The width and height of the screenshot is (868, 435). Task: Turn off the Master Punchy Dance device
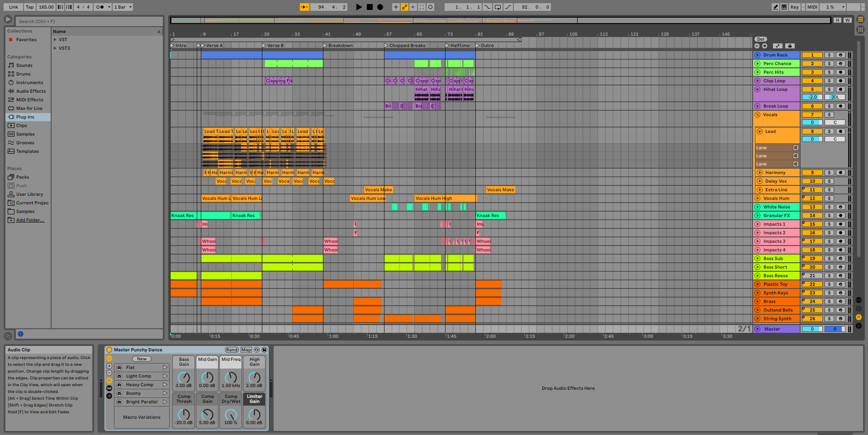pos(109,350)
